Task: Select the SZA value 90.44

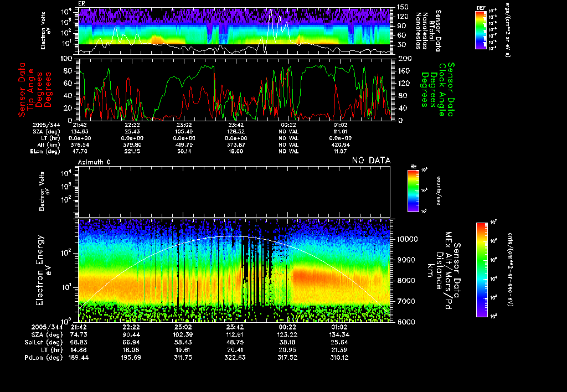Action: point(131,334)
